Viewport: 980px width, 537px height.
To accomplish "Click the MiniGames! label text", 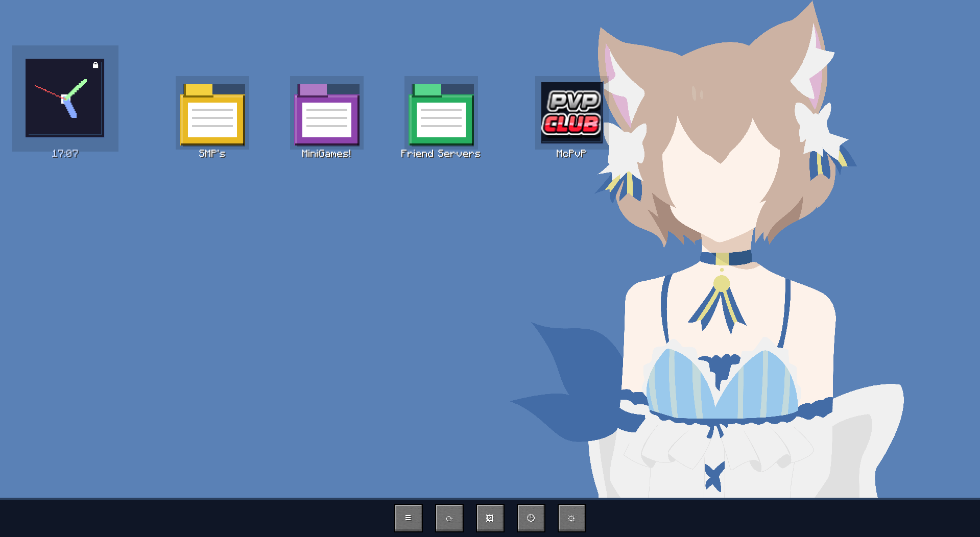I will (x=327, y=154).
